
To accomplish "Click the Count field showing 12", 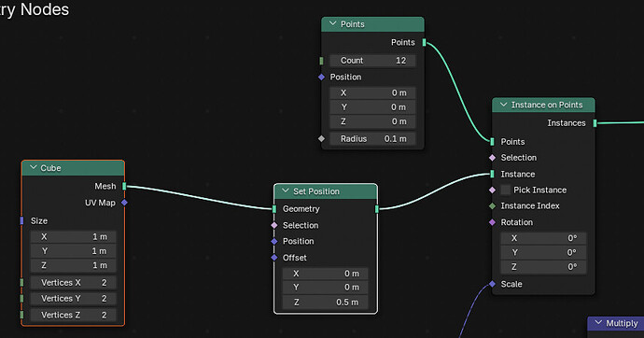I will tap(372, 61).
